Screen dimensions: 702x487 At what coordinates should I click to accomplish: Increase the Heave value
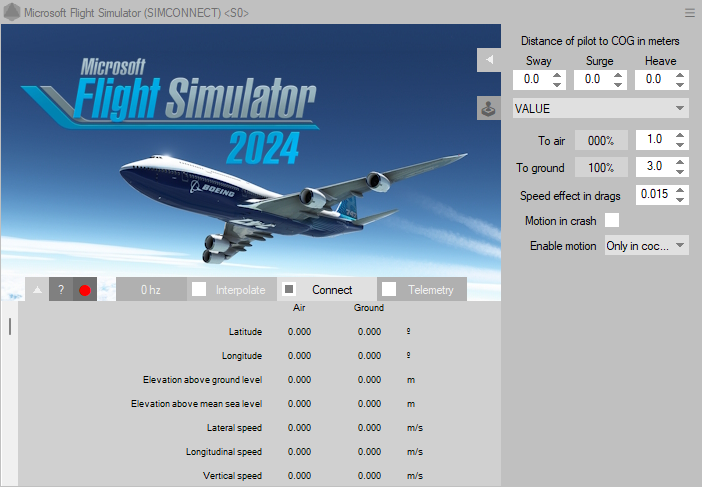680,75
